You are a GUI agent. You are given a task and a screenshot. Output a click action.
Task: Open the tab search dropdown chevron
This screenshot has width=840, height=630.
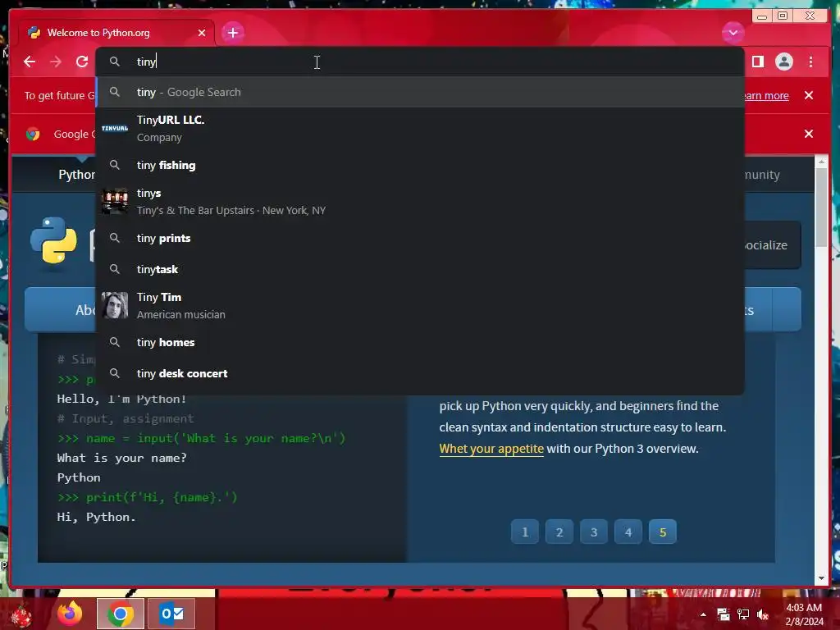coord(733,33)
